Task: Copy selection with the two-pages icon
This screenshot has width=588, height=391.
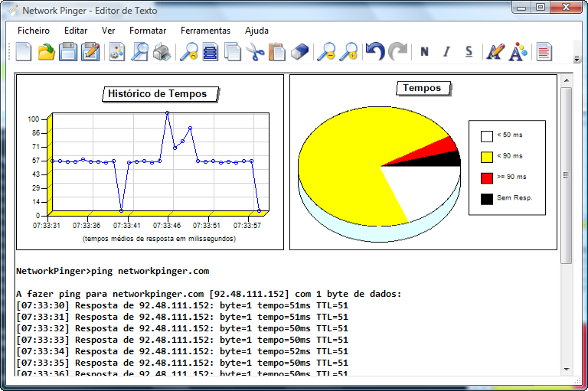Action: pos(233,52)
